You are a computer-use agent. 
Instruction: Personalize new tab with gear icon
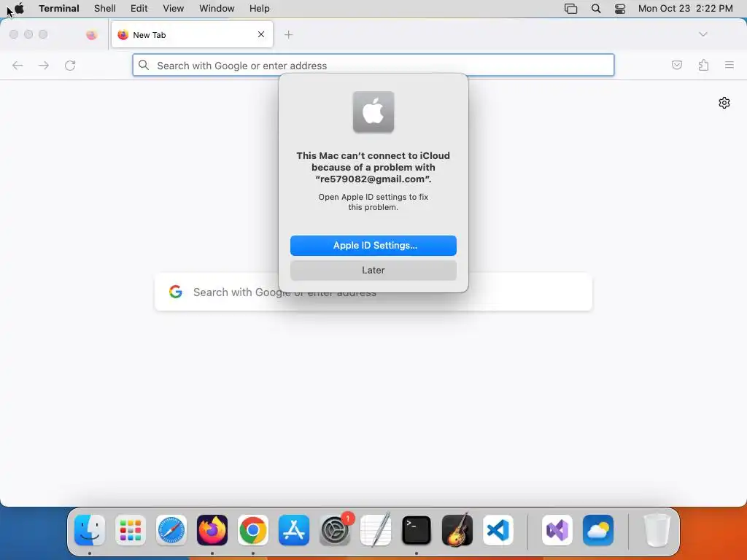point(724,103)
